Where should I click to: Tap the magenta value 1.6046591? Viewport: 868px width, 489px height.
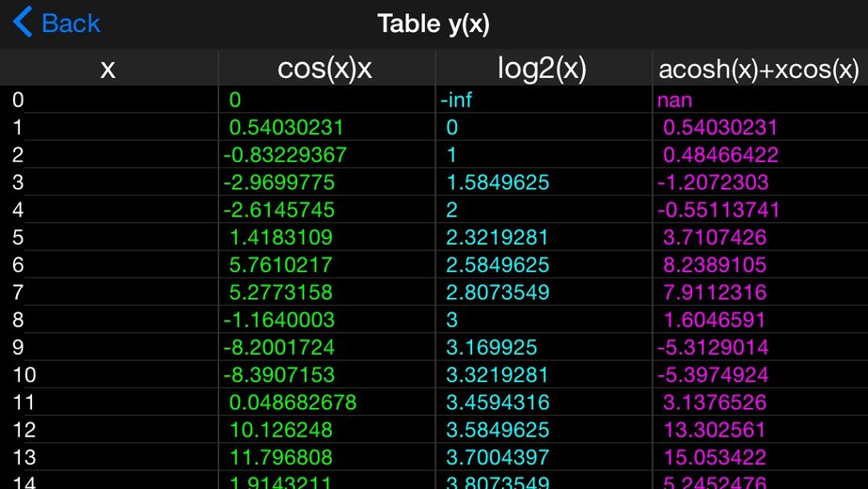tap(714, 320)
